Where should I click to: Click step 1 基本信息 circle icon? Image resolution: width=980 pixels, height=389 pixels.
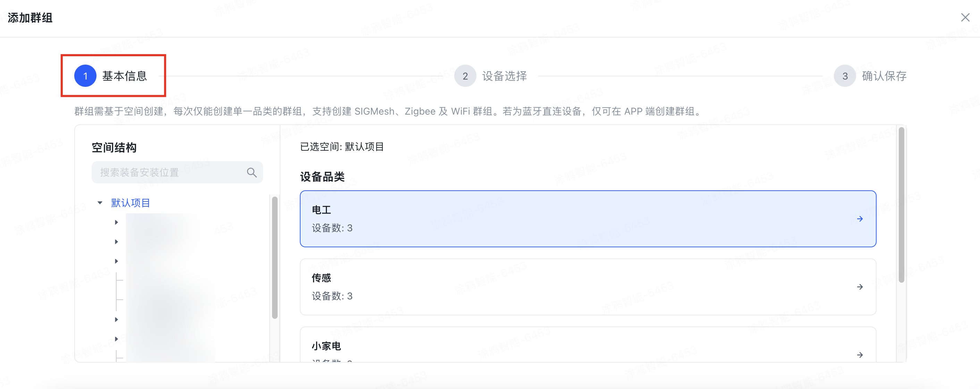click(85, 76)
